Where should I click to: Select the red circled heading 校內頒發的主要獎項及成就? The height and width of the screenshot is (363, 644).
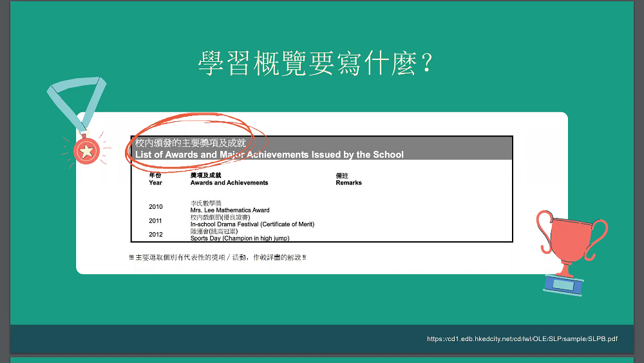pos(191,142)
